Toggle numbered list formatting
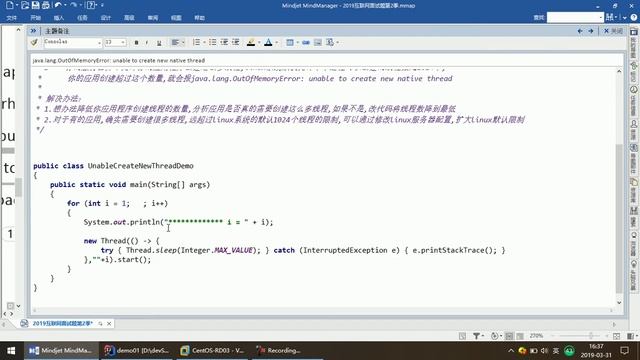This screenshot has height=360, width=640. pos(196,42)
